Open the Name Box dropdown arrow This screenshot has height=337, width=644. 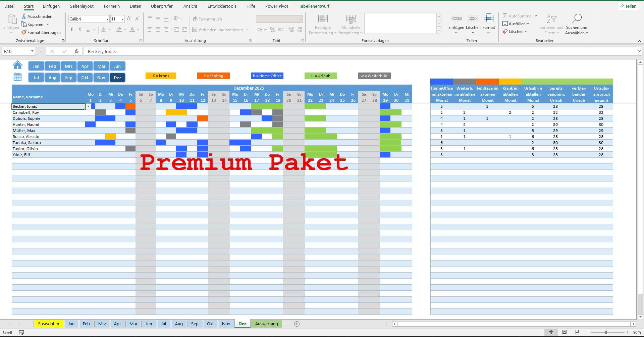32,51
